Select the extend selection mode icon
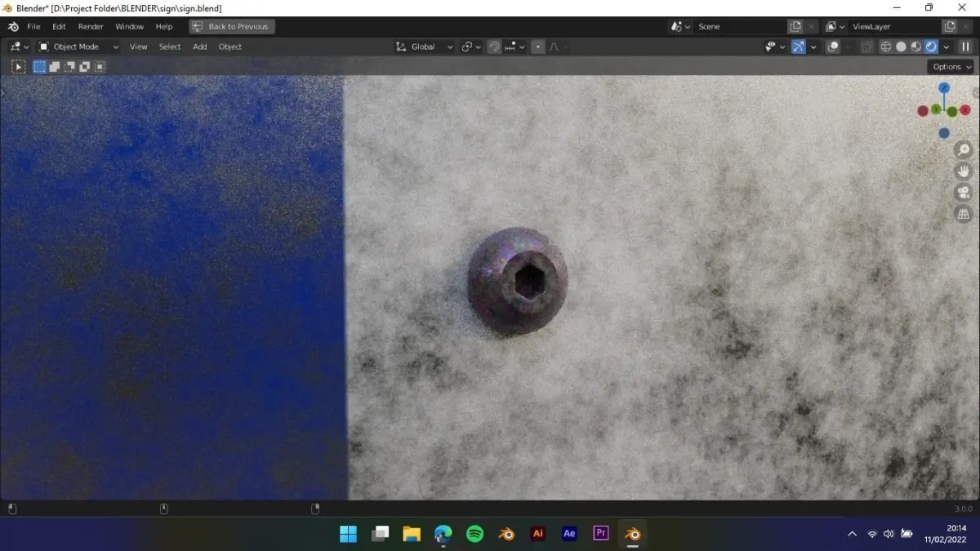The image size is (980, 551). point(54,66)
